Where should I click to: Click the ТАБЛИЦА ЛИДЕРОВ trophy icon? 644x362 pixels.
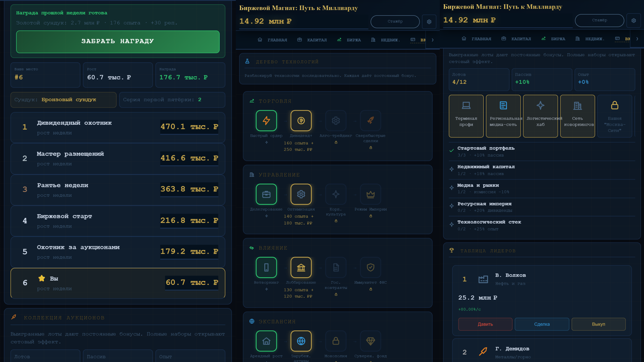coord(452,250)
